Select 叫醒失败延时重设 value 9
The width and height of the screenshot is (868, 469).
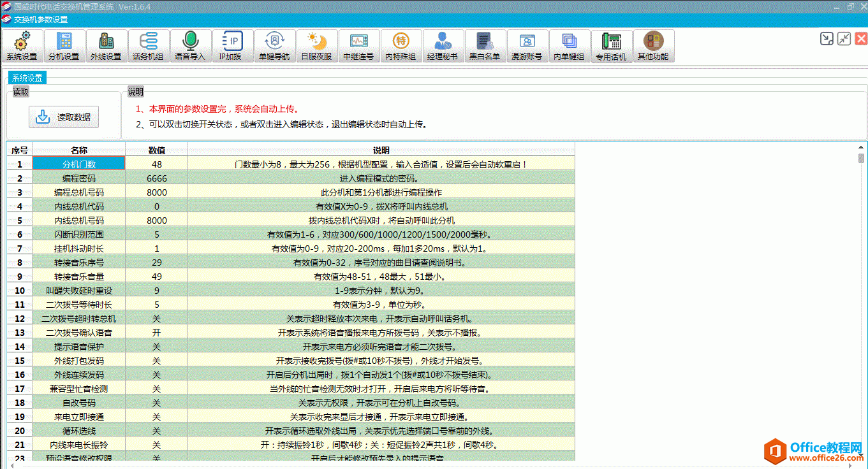156,291
